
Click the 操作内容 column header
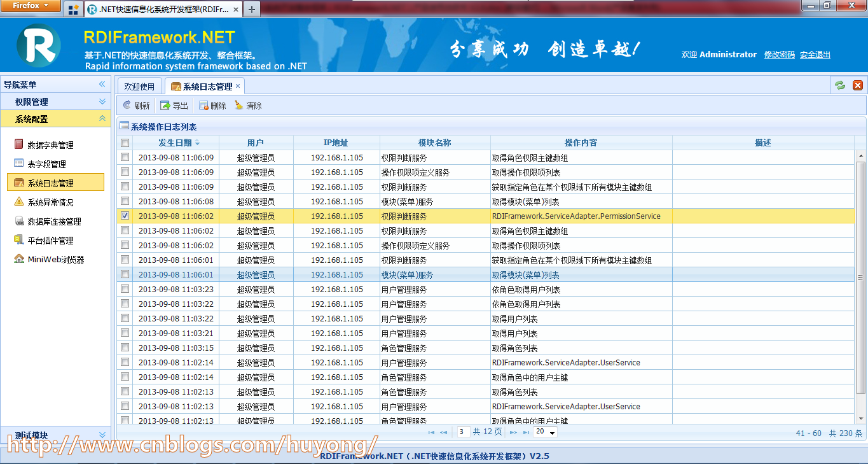pos(581,143)
